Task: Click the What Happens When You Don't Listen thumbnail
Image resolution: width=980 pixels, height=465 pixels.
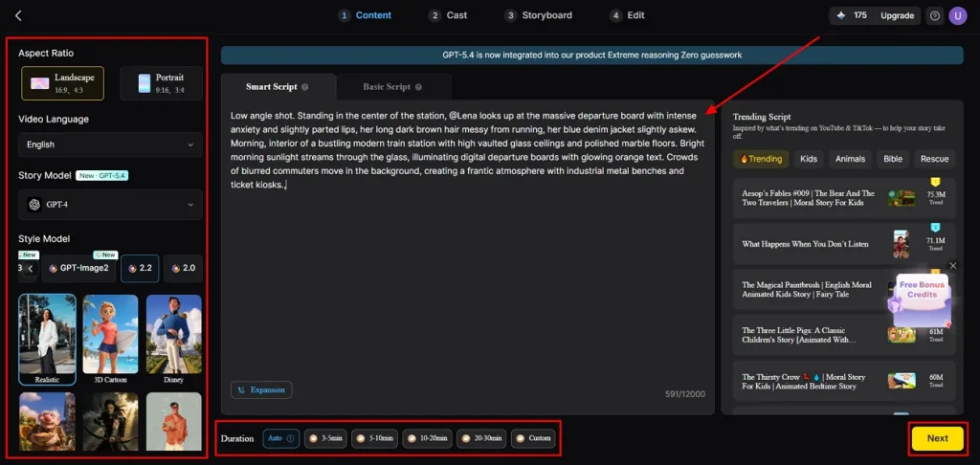Action: (902, 244)
